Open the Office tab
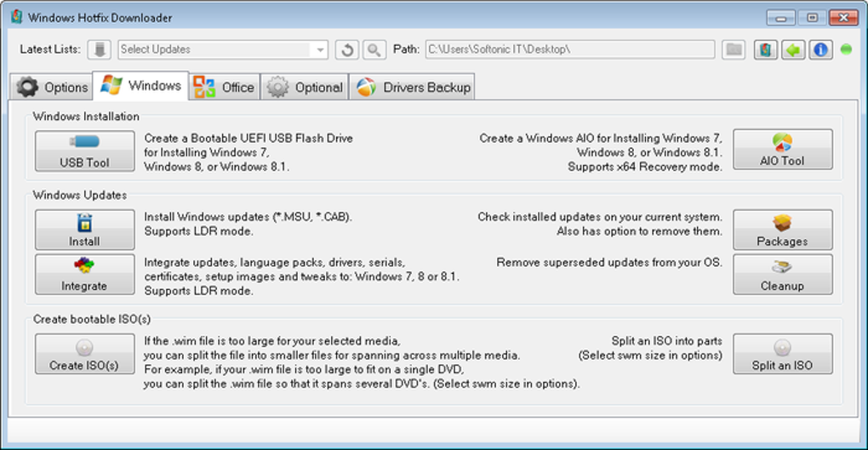This screenshot has width=868, height=450. (x=224, y=87)
